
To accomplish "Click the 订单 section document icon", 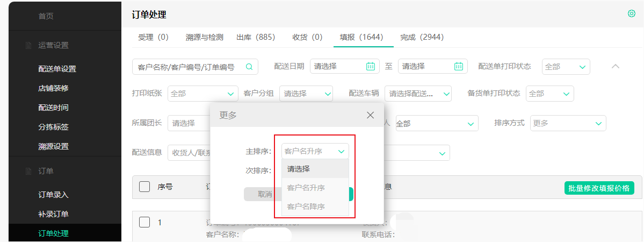I will coord(28,171).
